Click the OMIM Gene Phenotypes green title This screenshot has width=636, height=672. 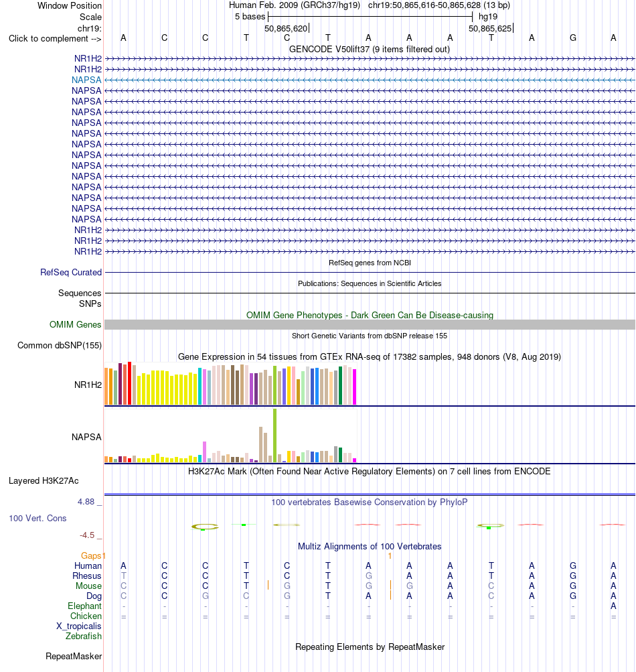click(370, 316)
